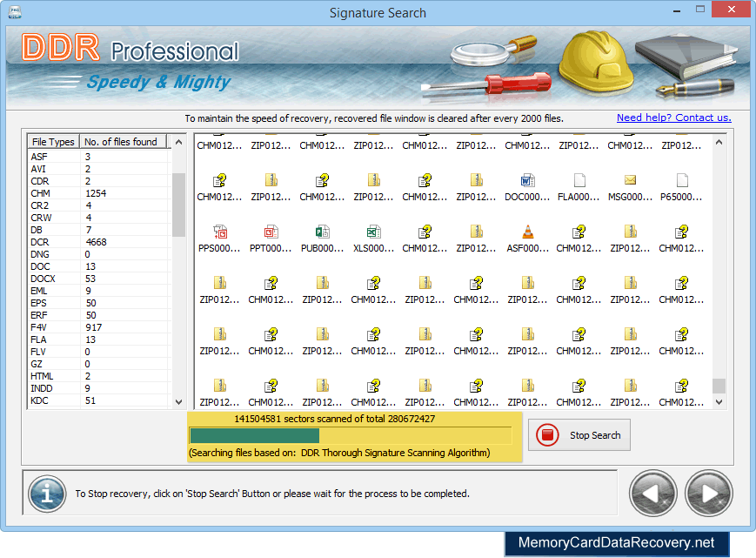Open the 'Need help? Contact us.' link
This screenshot has height=558, width=756.
(673, 118)
